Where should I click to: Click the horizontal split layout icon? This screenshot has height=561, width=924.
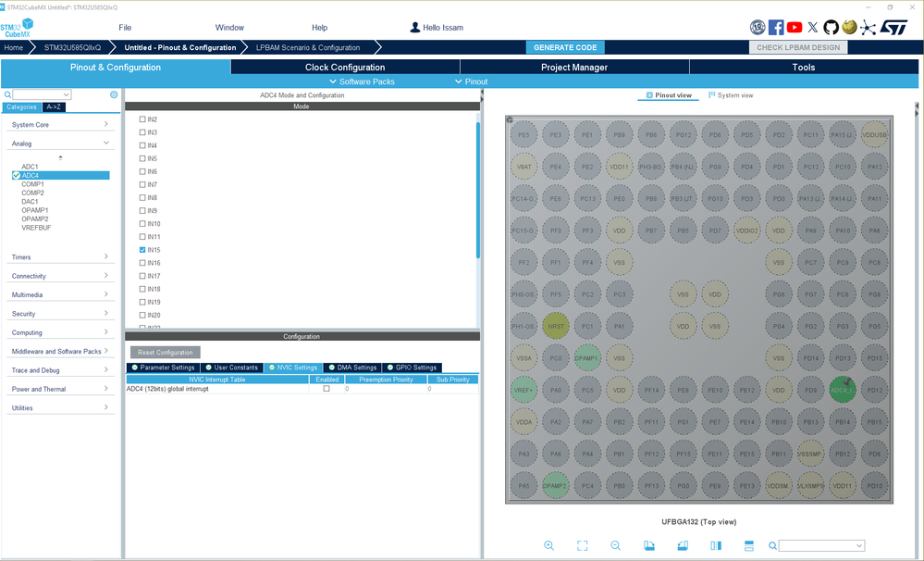pyautogui.click(x=749, y=545)
